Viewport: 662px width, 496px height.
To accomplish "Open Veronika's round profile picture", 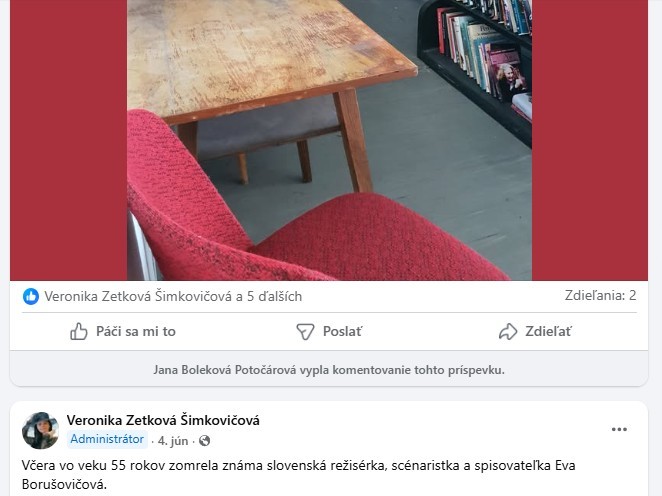I will 40,430.
